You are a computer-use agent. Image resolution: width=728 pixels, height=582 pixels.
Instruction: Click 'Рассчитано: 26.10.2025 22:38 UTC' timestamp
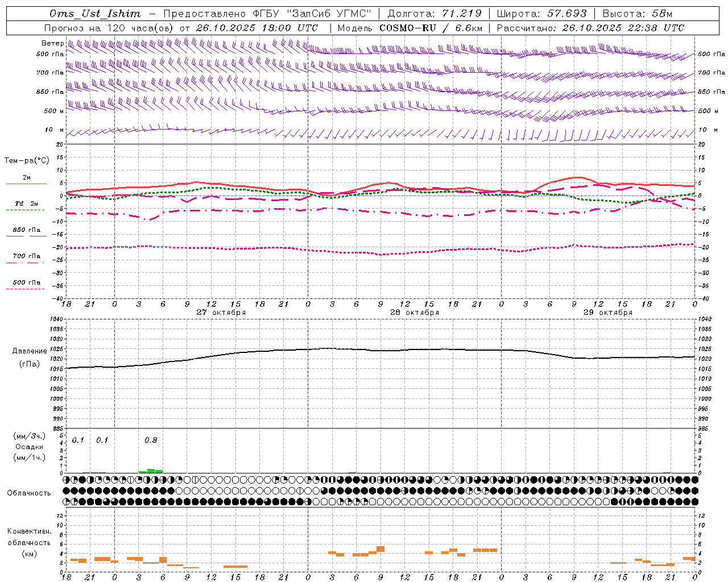(x=590, y=28)
